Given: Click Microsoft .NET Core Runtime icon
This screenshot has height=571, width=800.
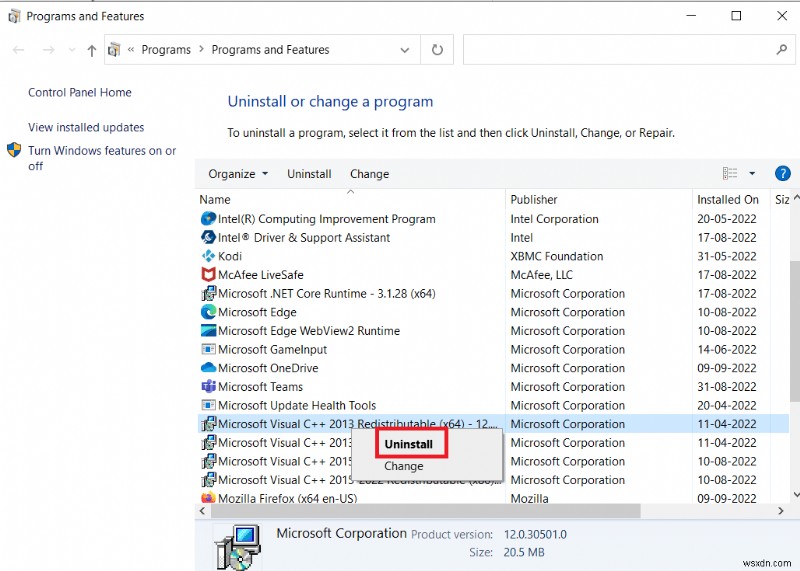Looking at the screenshot, I should tap(208, 293).
